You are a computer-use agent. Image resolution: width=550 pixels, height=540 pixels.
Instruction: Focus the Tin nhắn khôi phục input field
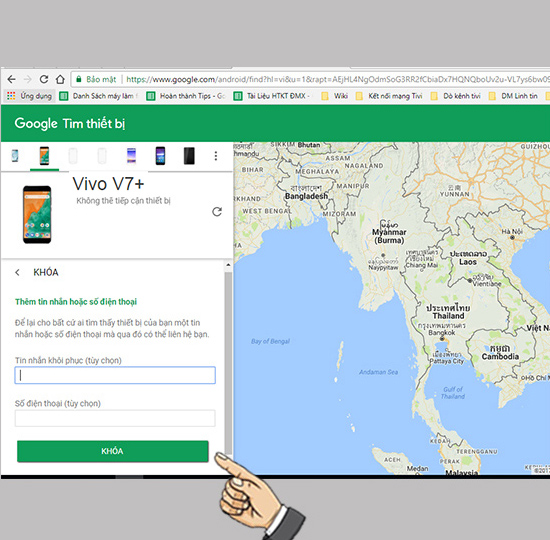point(115,375)
